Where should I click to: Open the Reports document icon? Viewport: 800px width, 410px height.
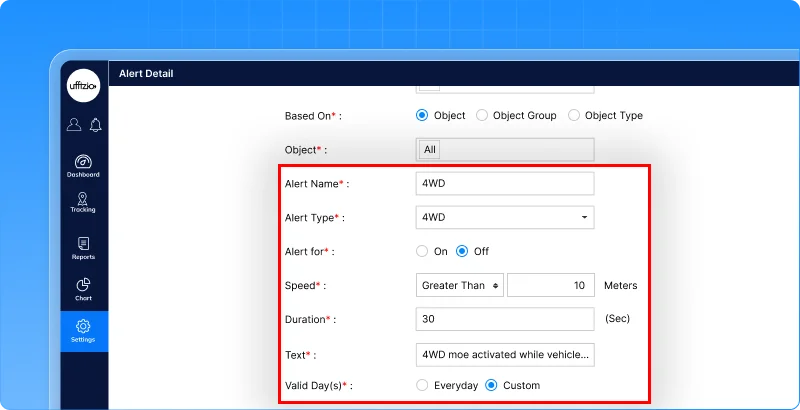(x=83, y=243)
